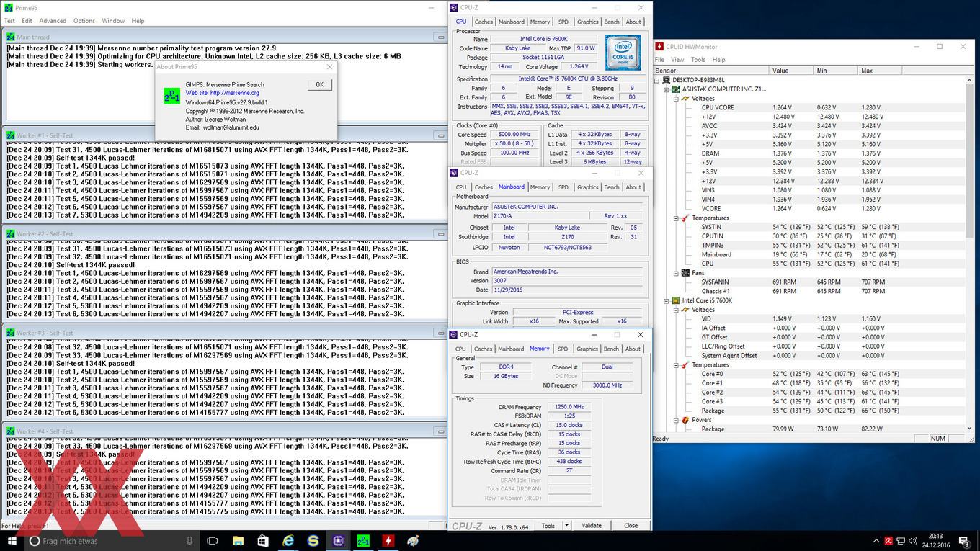Click the yellow S app on taskbar
Viewport: 980px width, 551px height.
313,540
